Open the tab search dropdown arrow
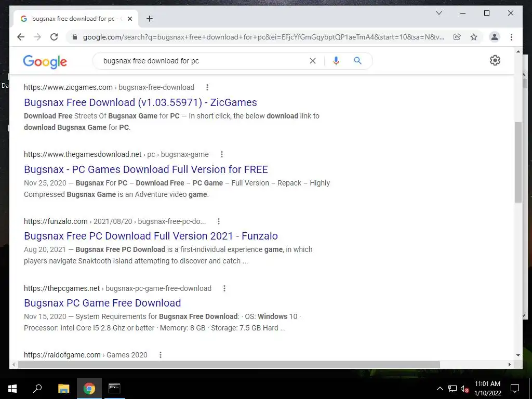Viewport: 532px width, 399px height. tap(438, 13)
